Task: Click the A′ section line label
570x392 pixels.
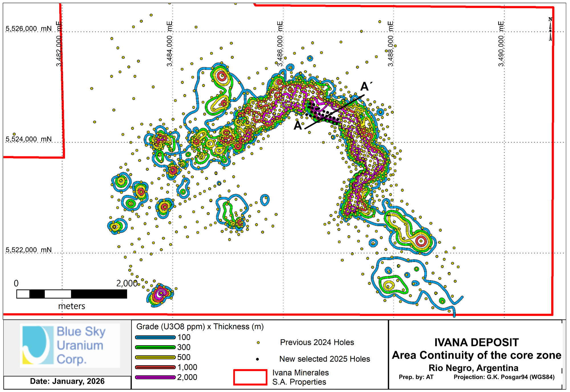Action: 366,86
